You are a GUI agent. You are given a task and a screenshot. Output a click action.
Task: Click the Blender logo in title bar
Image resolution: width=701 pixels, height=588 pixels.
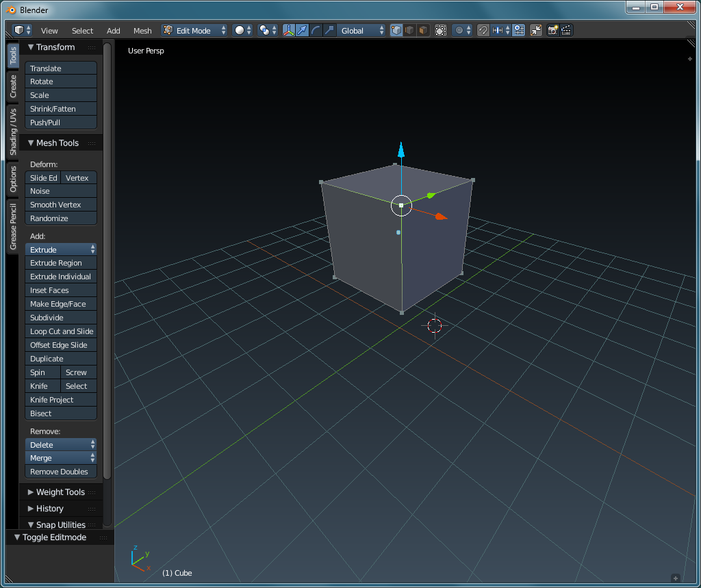click(11, 10)
